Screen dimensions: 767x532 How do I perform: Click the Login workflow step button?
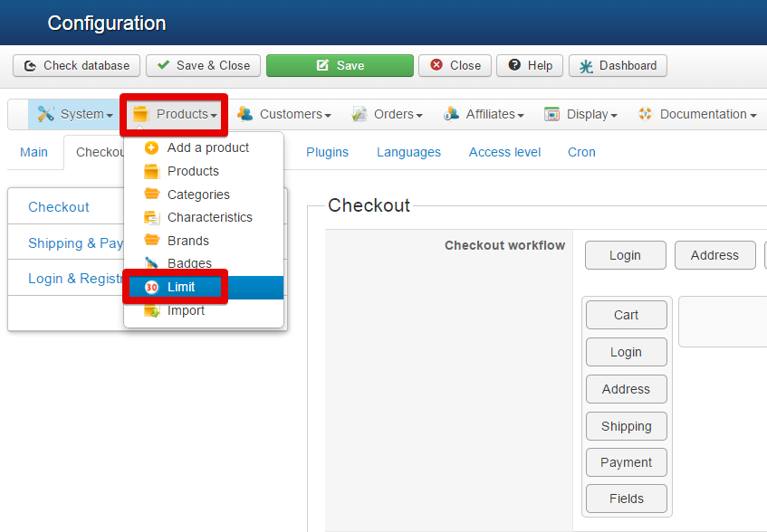pos(625,255)
